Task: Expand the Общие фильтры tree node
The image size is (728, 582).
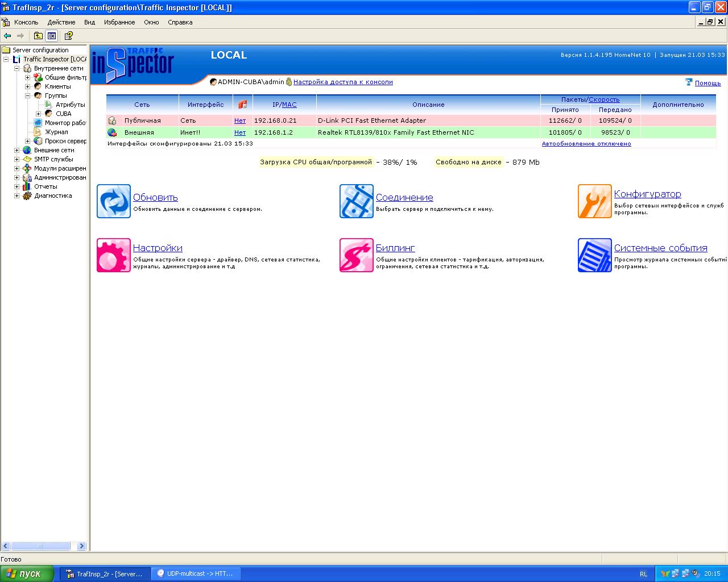Action: pos(27,77)
